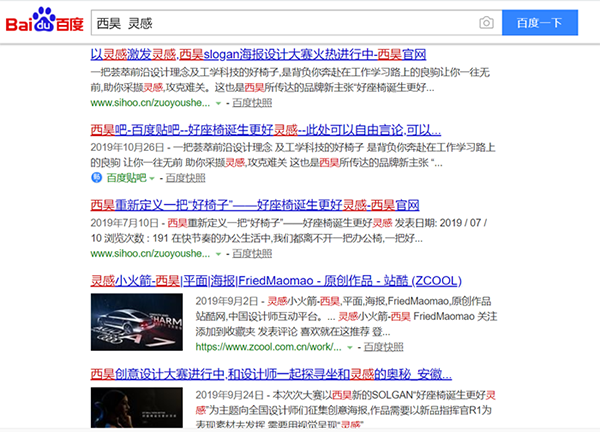Click the car thumbnail of ZCOOL result

point(138,321)
